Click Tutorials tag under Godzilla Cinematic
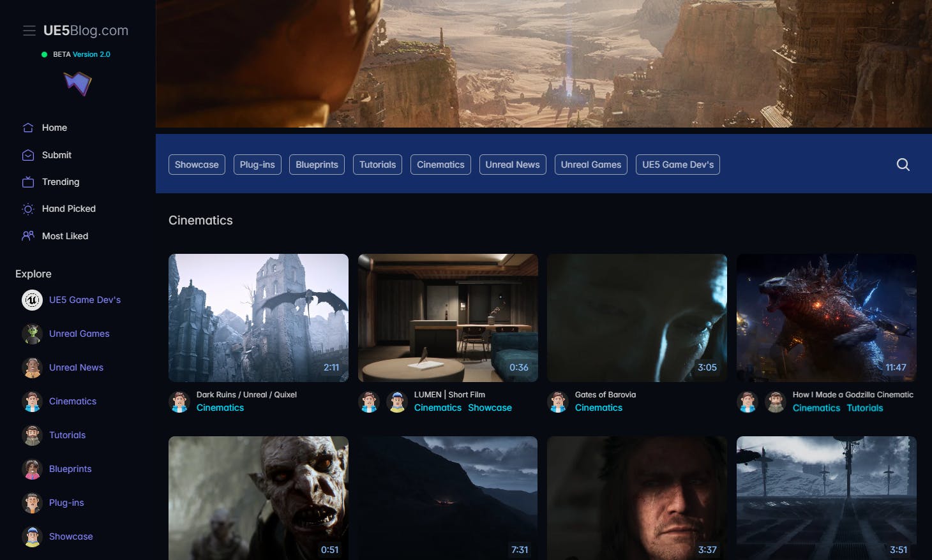 coord(865,408)
